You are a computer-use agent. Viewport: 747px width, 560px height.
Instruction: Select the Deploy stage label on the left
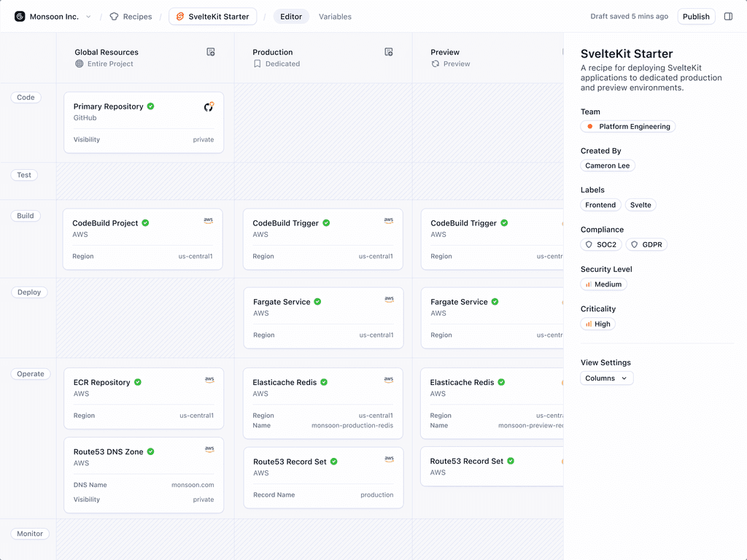28,292
